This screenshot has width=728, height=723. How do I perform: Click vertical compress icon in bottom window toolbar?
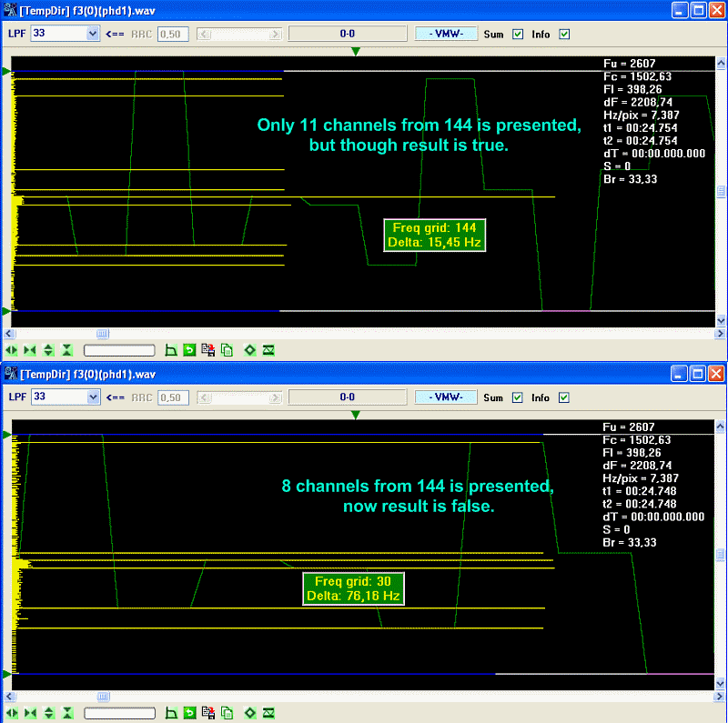[66, 713]
